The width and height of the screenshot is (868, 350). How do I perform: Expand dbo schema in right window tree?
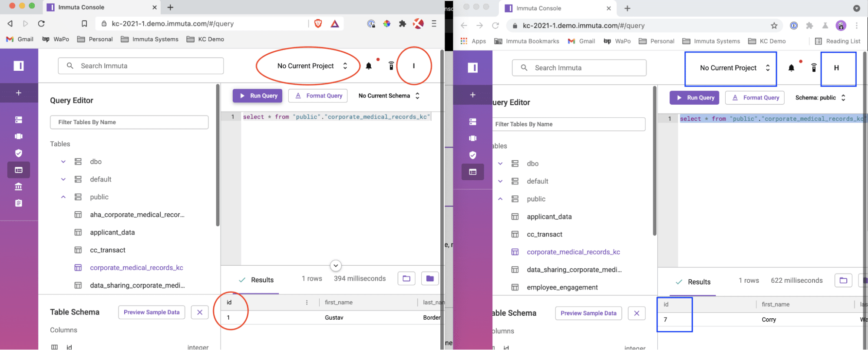tap(500, 164)
